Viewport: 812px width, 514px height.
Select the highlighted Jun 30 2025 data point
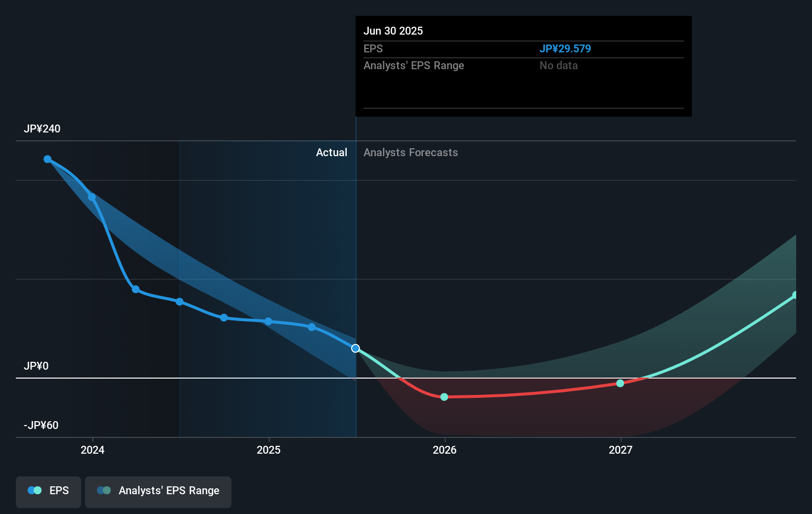click(355, 348)
